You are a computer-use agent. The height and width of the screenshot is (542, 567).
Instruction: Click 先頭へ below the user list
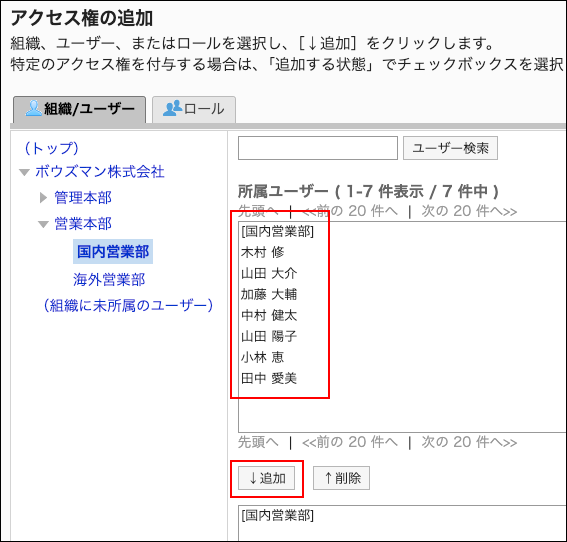click(x=258, y=442)
